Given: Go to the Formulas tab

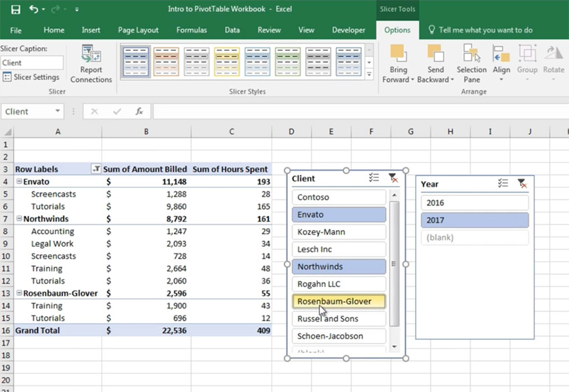Looking at the screenshot, I should point(191,30).
